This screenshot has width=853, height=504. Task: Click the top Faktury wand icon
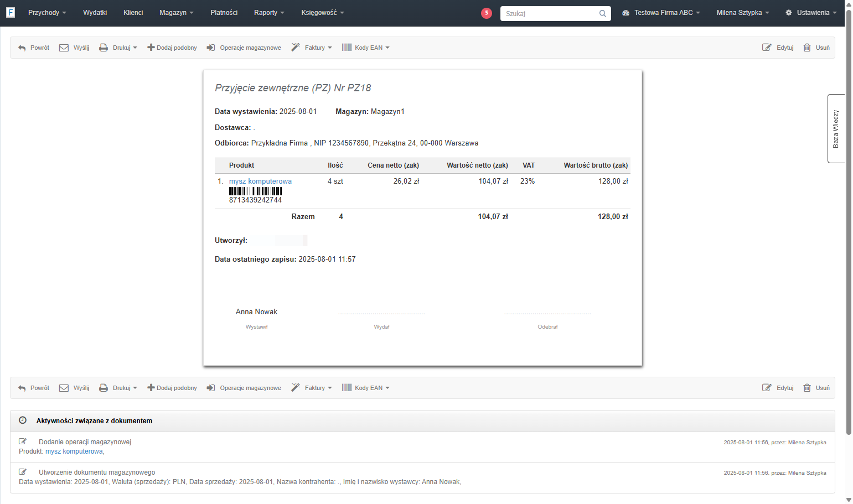tap(296, 48)
